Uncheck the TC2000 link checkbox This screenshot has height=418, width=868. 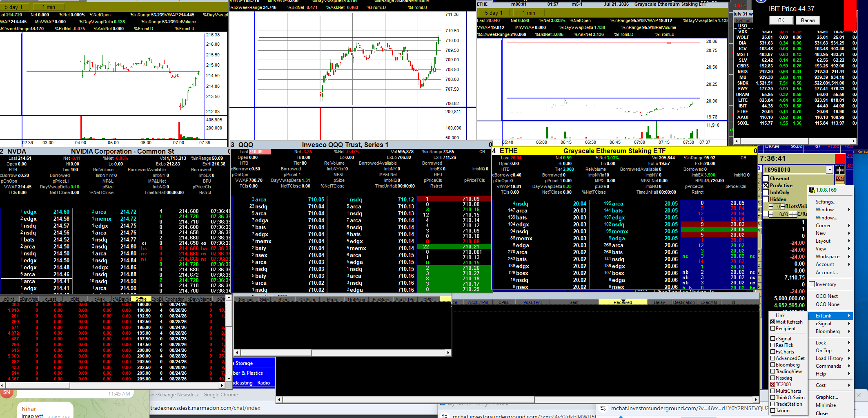click(772, 384)
